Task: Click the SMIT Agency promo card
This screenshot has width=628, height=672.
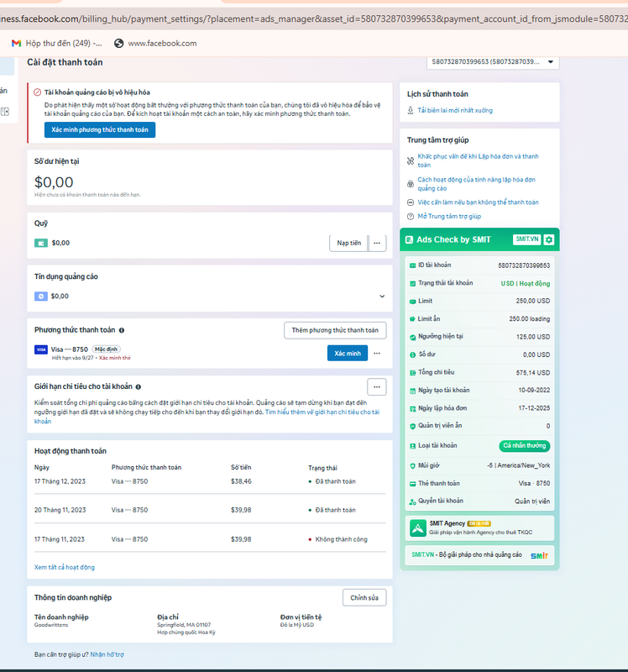Action: coord(479,528)
